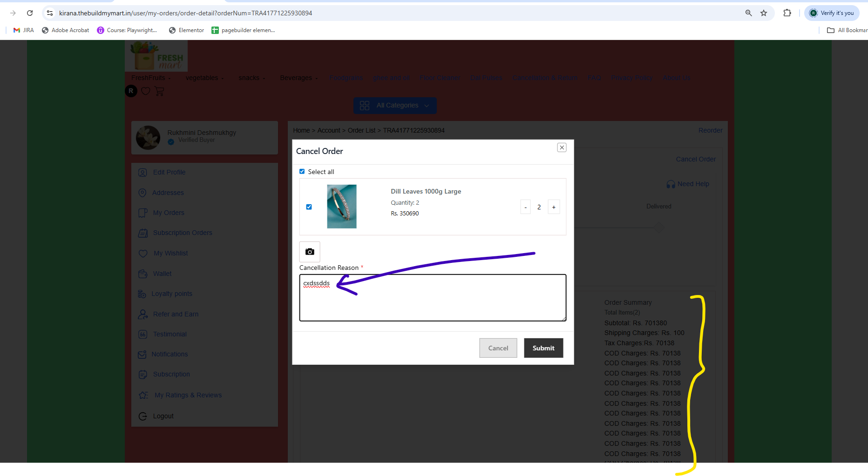The width and height of the screenshot is (868, 476).
Task: Open the user account avatar icon
Action: (131, 91)
